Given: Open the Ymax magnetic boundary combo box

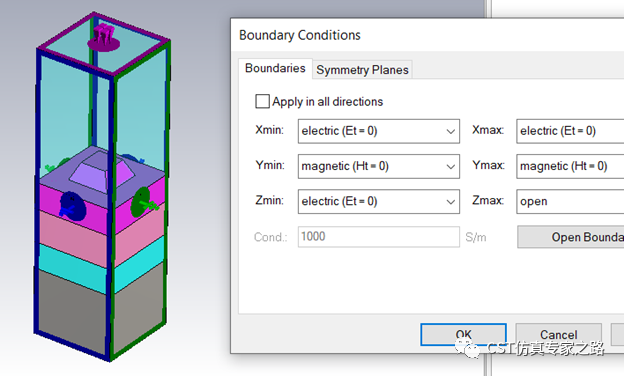Looking at the screenshot, I should [570, 166].
